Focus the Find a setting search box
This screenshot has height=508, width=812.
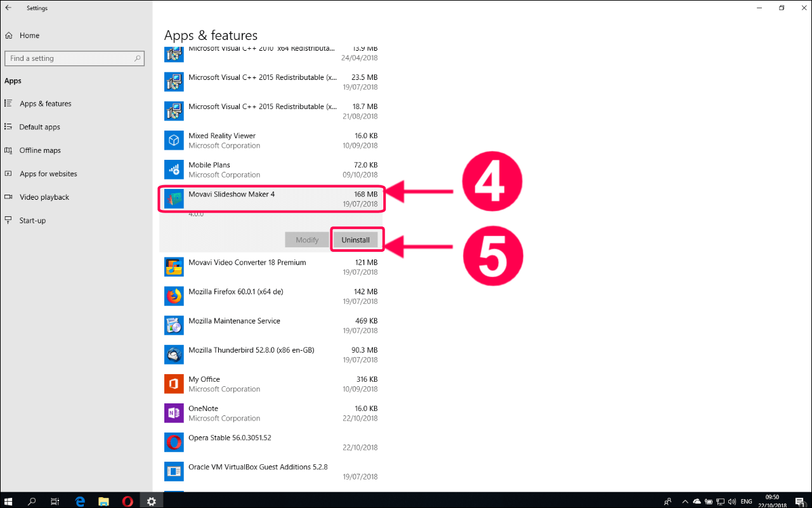point(74,58)
